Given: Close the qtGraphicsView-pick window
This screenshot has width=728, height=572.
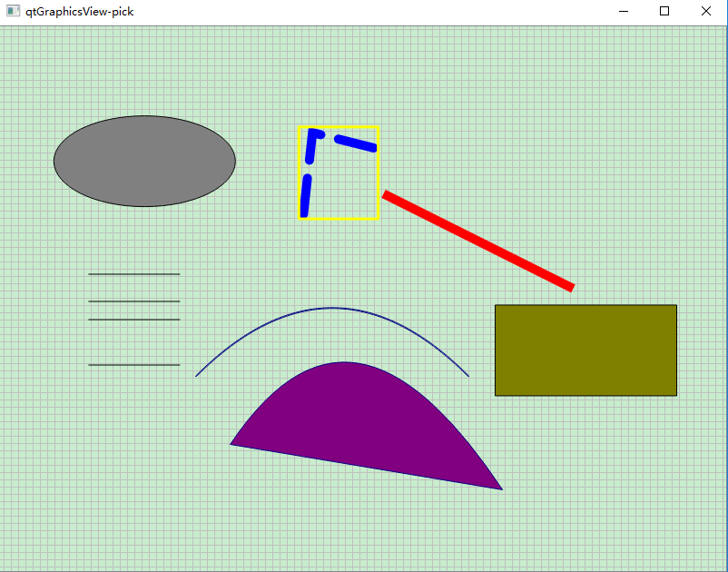Looking at the screenshot, I should [705, 11].
